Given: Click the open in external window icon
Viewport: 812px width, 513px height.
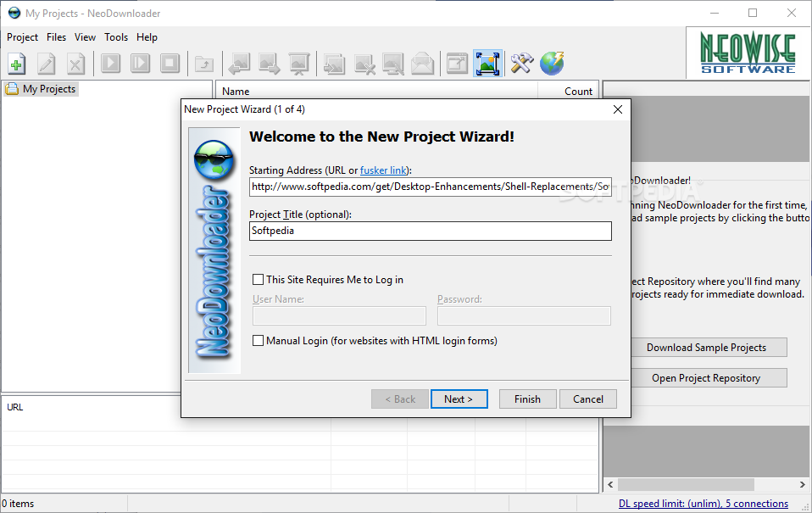Looking at the screenshot, I should (x=457, y=64).
